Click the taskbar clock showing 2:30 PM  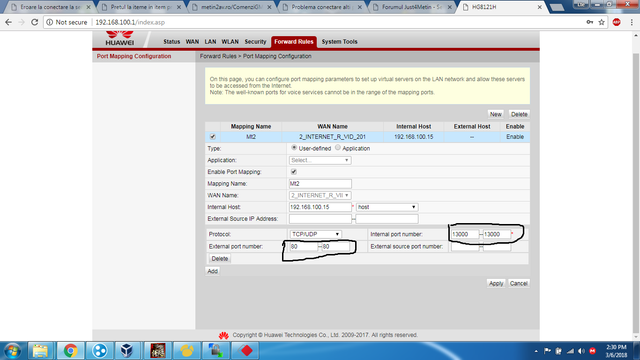(616, 351)
